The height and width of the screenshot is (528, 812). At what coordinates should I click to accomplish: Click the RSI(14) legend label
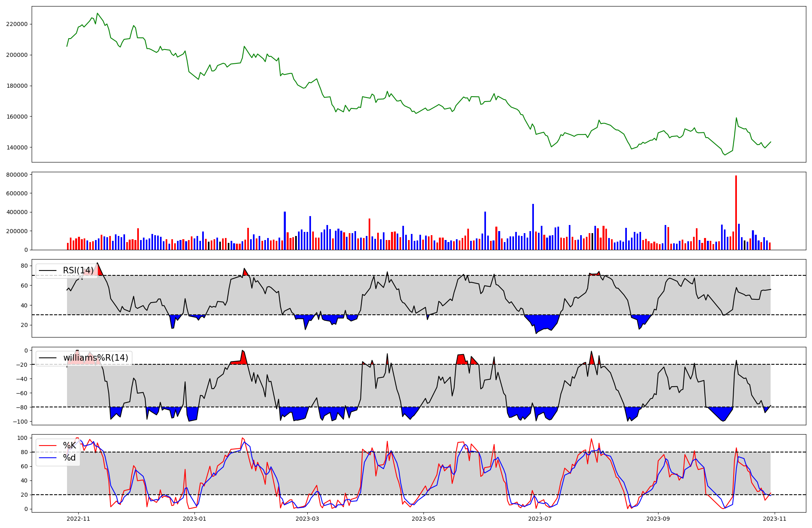pyautogui.click(x=78, y=270)
